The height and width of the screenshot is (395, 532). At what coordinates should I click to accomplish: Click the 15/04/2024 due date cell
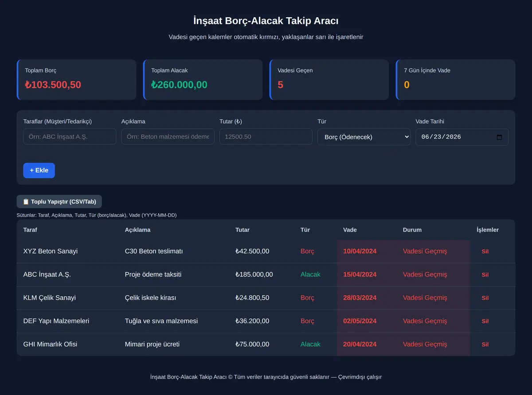click(x=367, y=275)
